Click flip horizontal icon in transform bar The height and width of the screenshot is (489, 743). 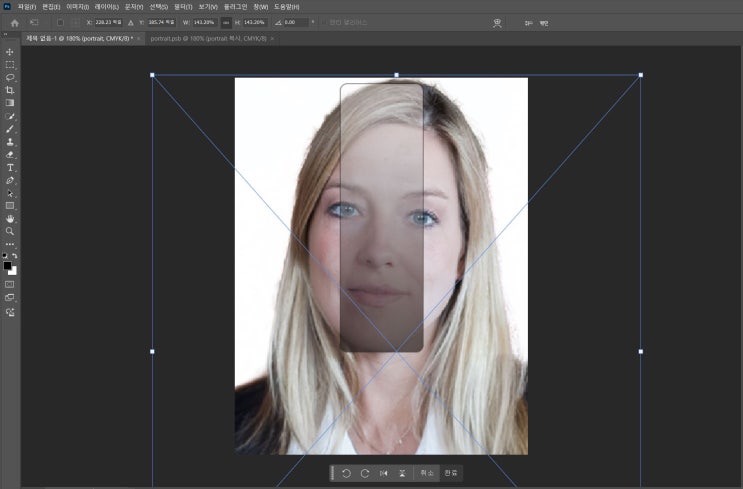click(x=384, y=473)
